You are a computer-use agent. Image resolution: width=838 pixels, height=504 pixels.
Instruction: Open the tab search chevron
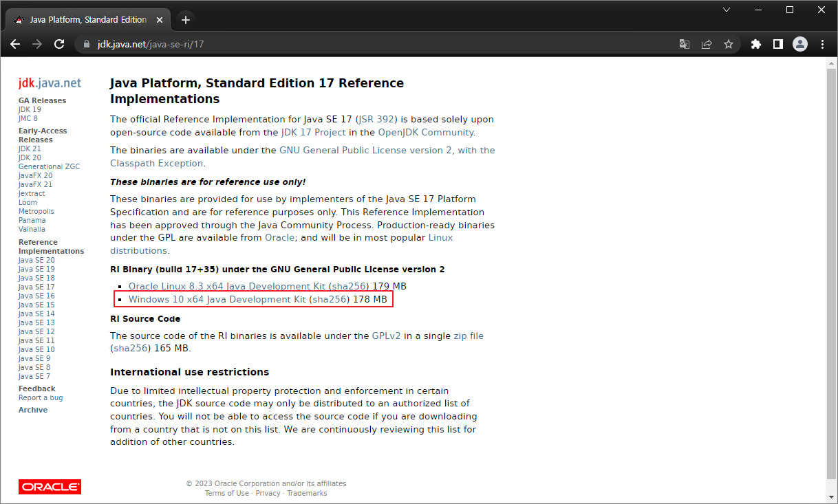[727, 10]
